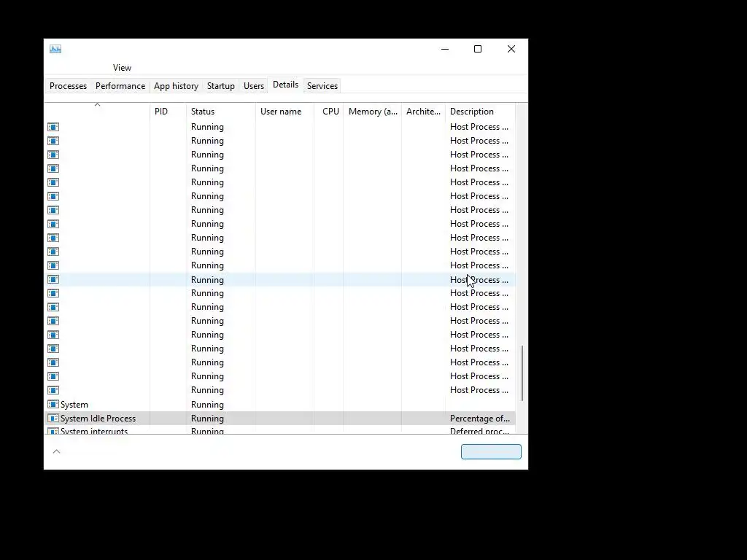
Task: Click the System process icon
Action: [53, 404]
